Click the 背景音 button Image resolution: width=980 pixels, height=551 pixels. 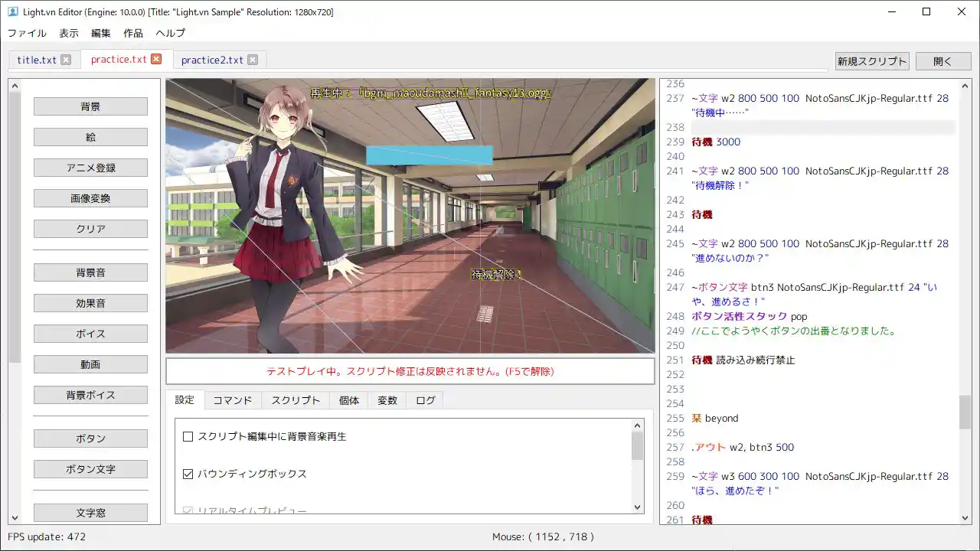point(90,272)
